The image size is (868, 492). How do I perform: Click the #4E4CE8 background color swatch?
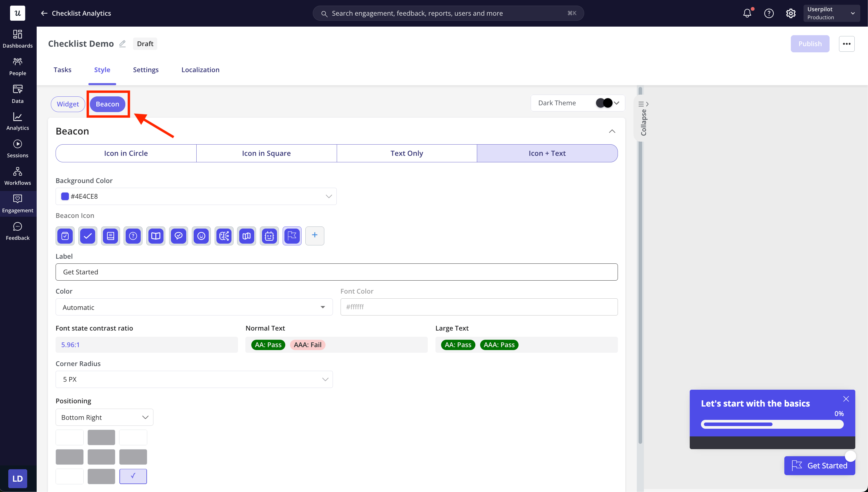pos(65,196)
